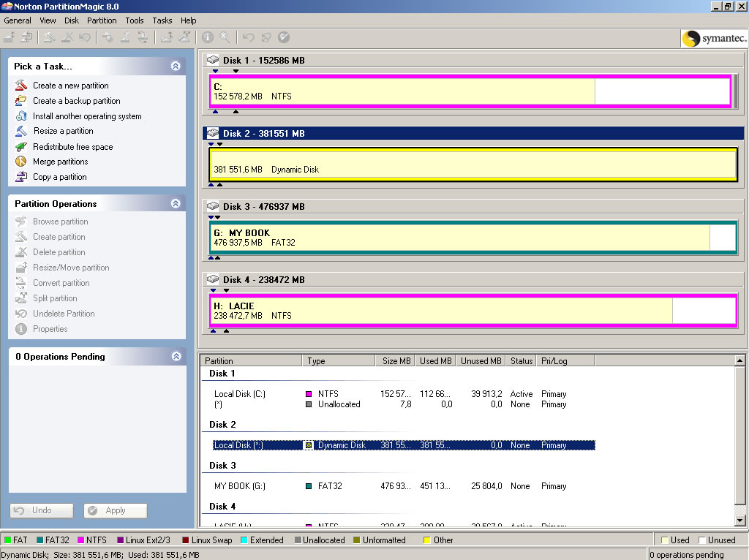The image size is (749, 560).
Task: Click the Create a backup partition task icon
Action: click(x=21, y=101)
